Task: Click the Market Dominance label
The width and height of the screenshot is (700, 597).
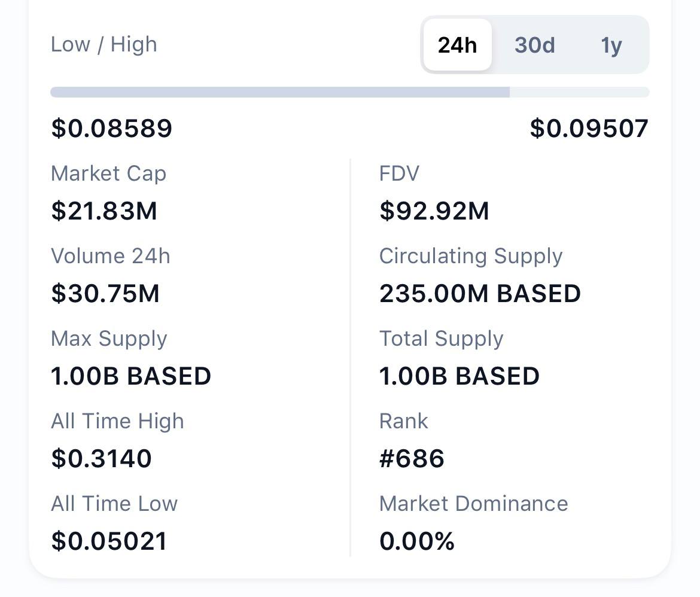Action: click(474, 504)
